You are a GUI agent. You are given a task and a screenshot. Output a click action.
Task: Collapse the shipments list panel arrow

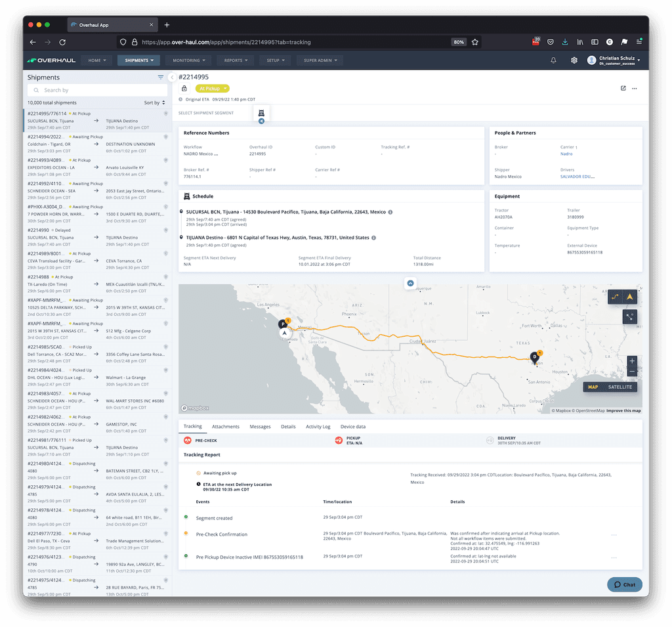click(x=172, y=77)
